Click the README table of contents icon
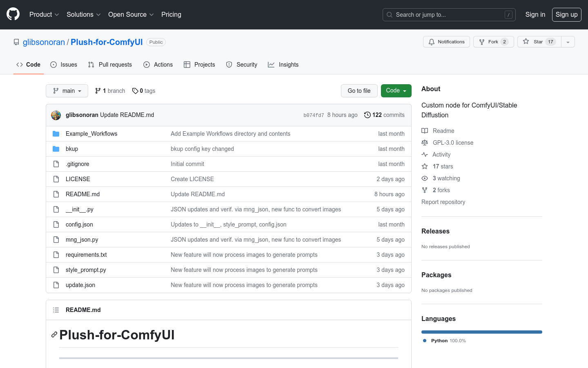This screenshot has height=368, width=588. pos(56,310)
